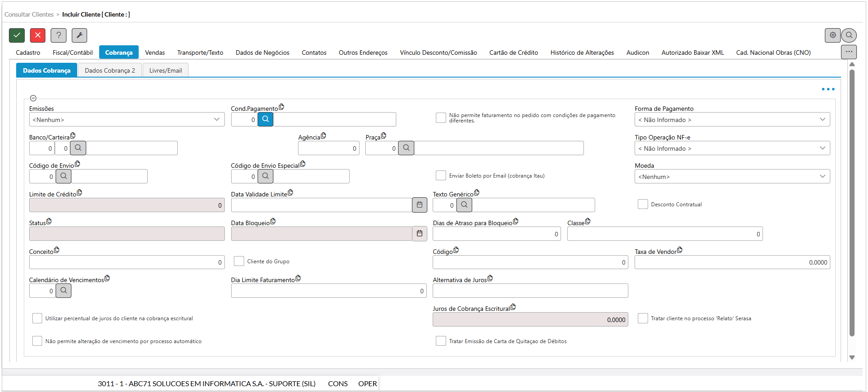This screenshot has height=392, width=868.
Task: Enable the Desconto Contratual checkbox
Action: tap(643, 205)
